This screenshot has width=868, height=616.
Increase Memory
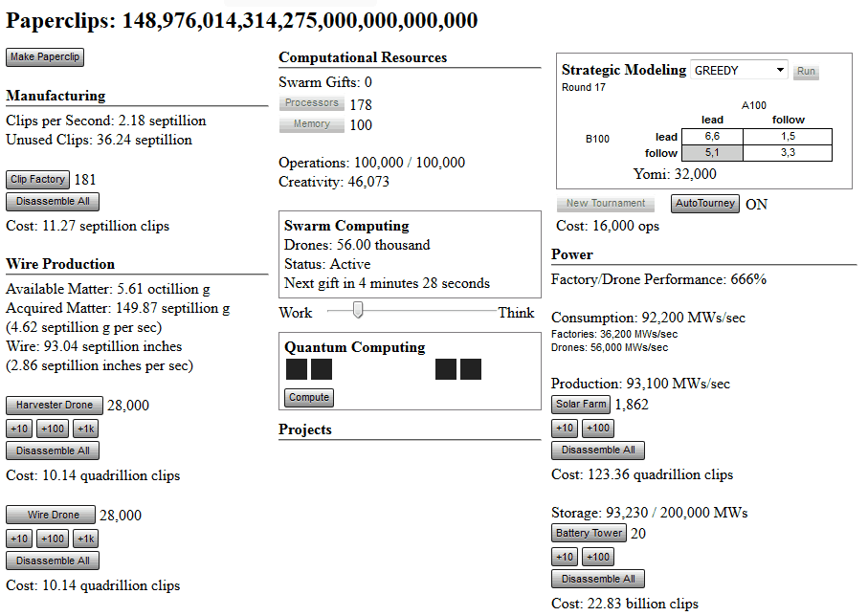click(312, 124)
